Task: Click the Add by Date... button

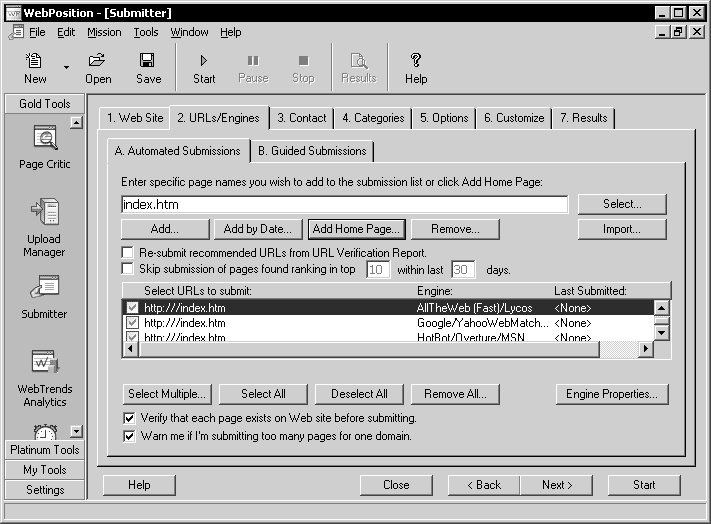Action: coord(258,229)
